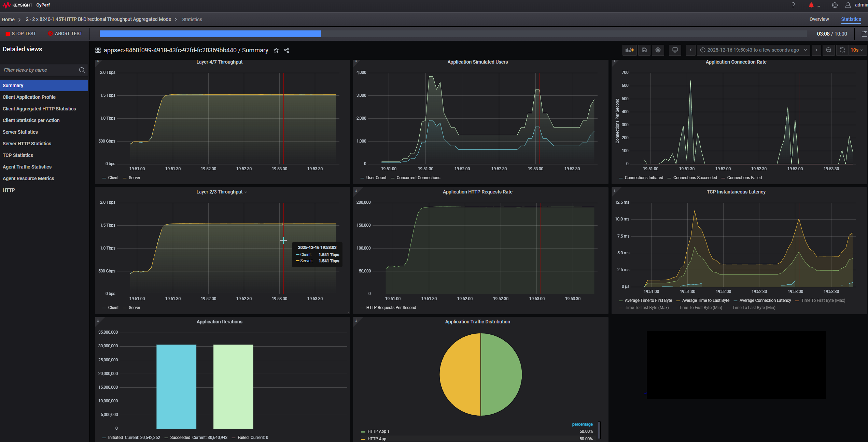Click the cycle view mode monitor icon

(675, 50)
